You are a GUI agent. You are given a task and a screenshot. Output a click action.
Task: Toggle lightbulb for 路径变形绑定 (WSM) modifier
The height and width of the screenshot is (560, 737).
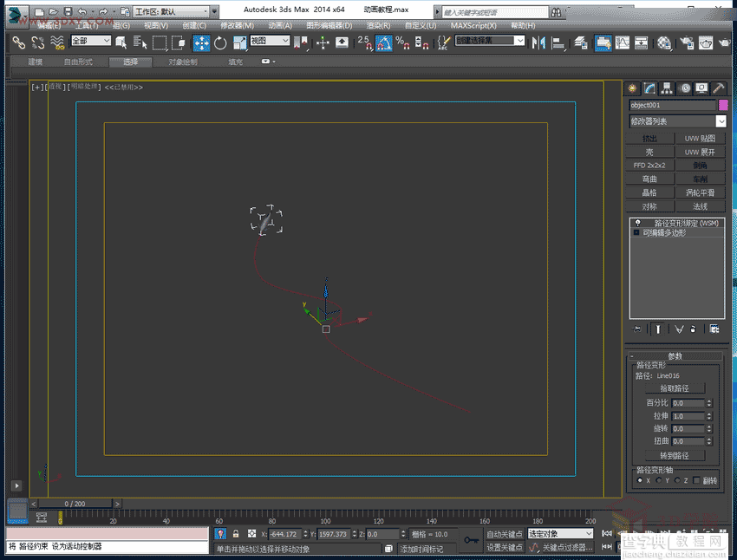(637, 223)
